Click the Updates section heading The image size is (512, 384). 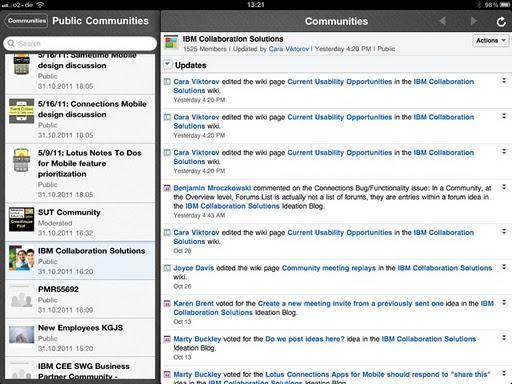(x=191, y=65)
